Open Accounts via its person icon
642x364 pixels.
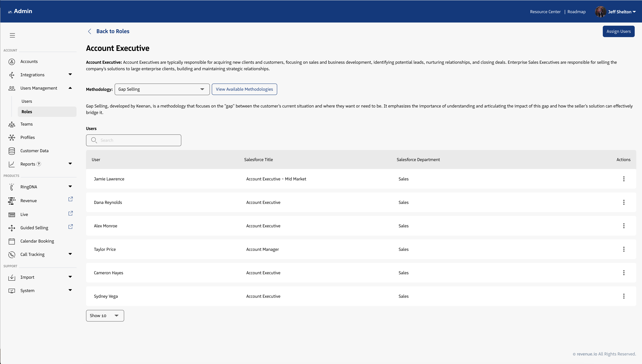click(12, 62)
